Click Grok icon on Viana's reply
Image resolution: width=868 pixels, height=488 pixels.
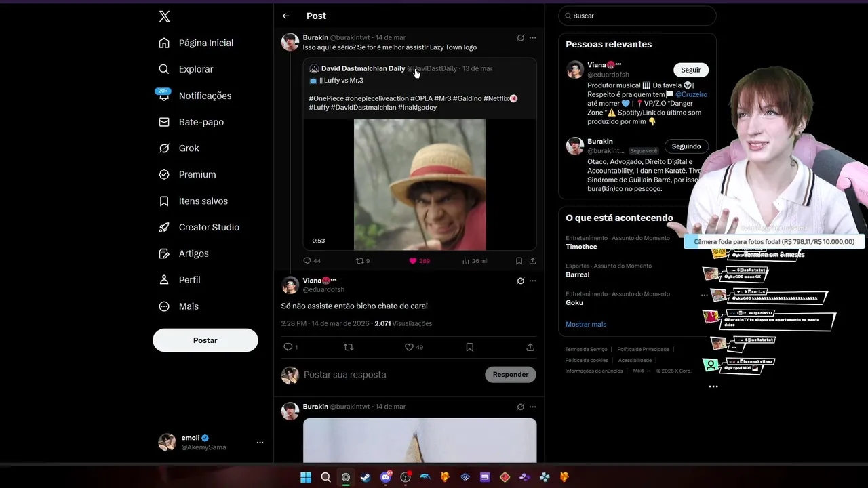tap(520, 281)
